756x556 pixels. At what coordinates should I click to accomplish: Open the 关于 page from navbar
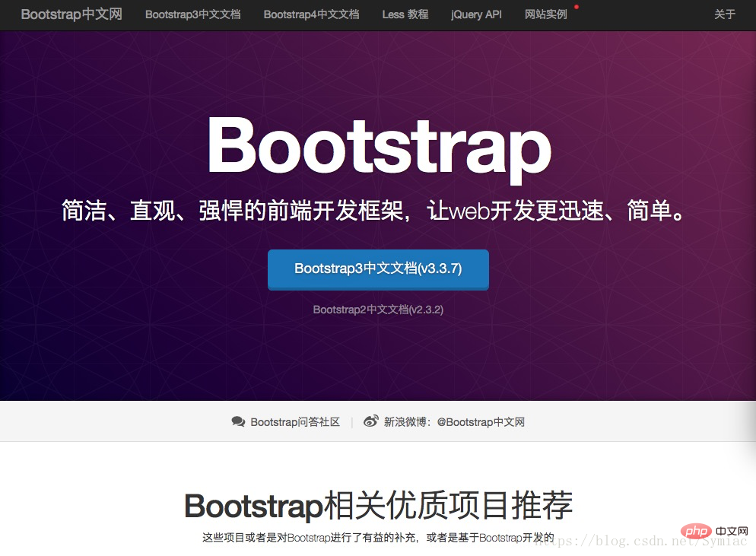click(x=725, y=14)
